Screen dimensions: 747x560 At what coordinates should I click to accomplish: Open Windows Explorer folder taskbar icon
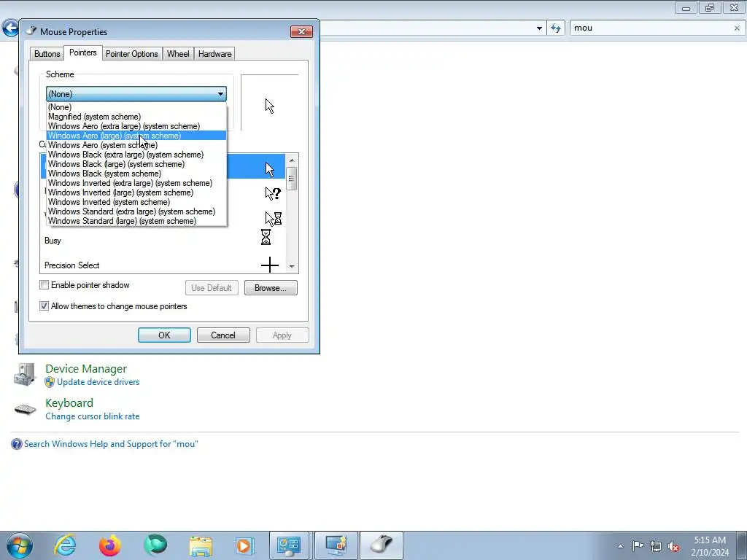[x=201, y=545]
